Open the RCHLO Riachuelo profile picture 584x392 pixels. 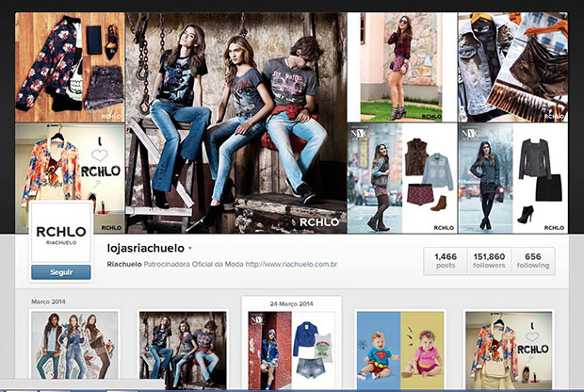(x=61, y=233)
